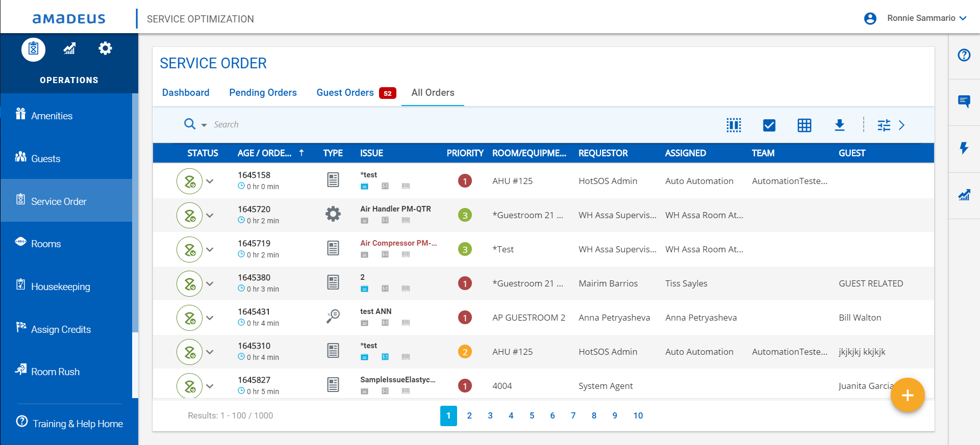Screen dimensions: 980x445
Task: Open Amenities in the sidebar
Action: point(66,116)
